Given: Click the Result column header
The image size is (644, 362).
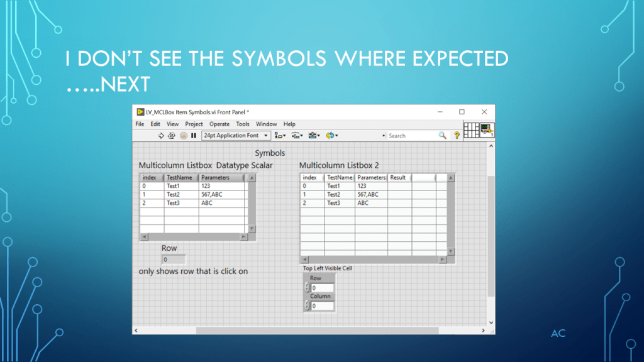Looking at the screenshot, I should click(398, 178).
